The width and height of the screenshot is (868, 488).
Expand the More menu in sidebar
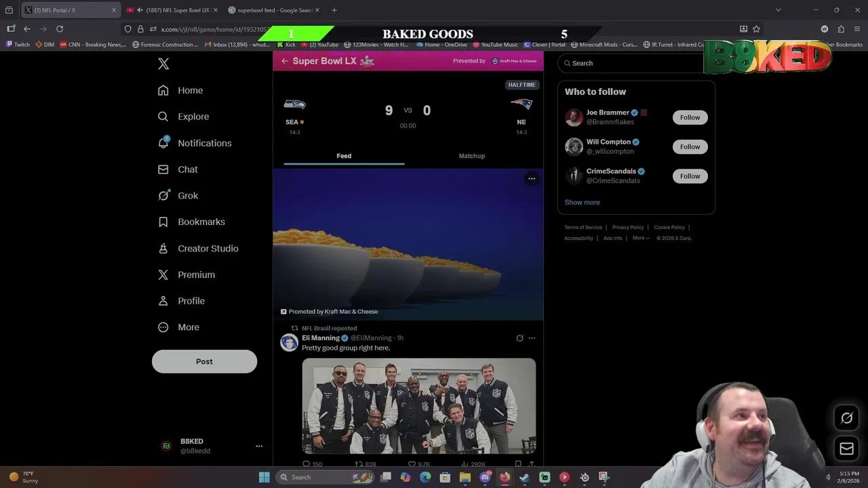point(178,327)
